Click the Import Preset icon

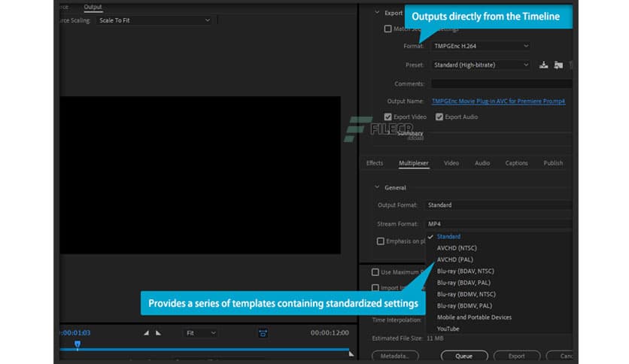coord(558,65)
